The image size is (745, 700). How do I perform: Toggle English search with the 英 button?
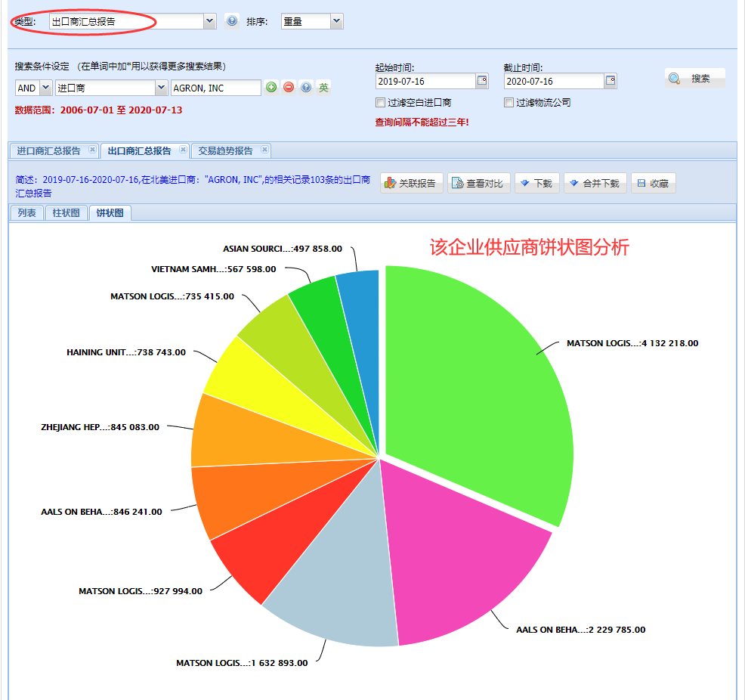click(323, 87)
